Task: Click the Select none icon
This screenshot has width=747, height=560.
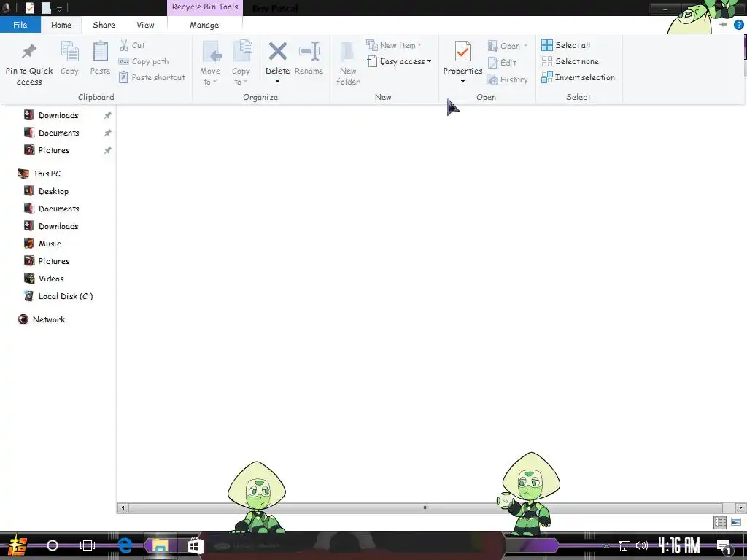Action: coord(547,61)
